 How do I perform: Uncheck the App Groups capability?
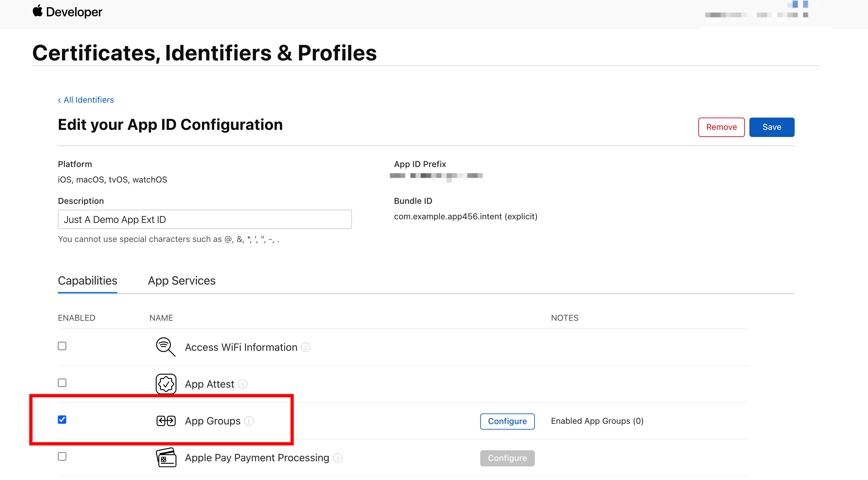[x=62, y=420]
